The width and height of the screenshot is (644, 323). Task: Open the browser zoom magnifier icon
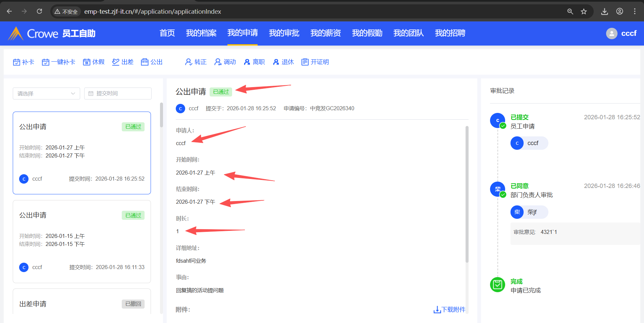[x=570, y=11]
